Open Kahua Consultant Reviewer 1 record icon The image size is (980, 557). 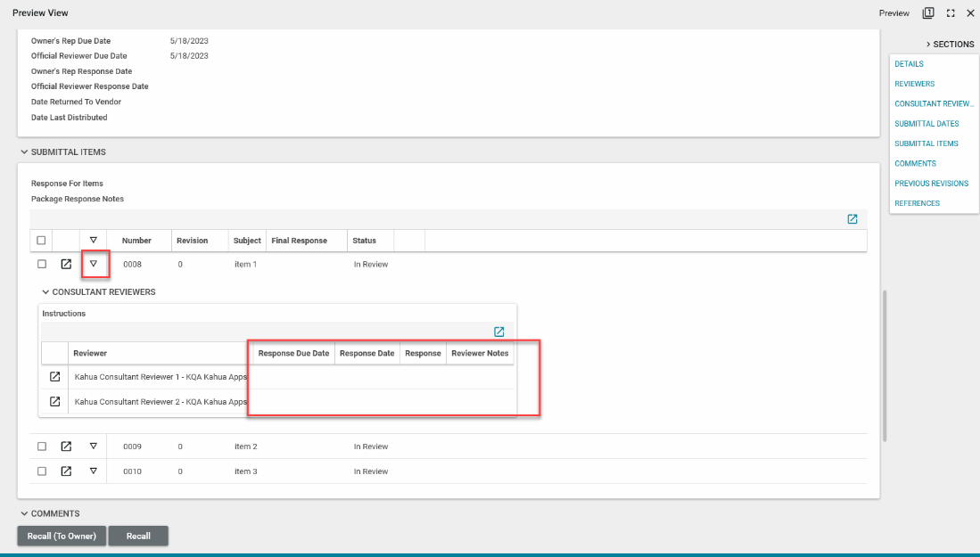[x=54, y=377]
